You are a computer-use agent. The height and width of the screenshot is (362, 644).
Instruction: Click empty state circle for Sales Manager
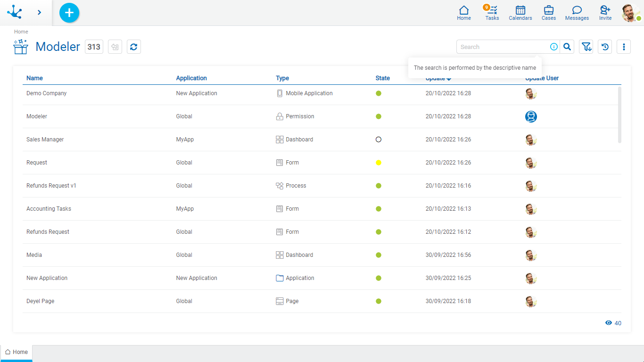(379, 140)
